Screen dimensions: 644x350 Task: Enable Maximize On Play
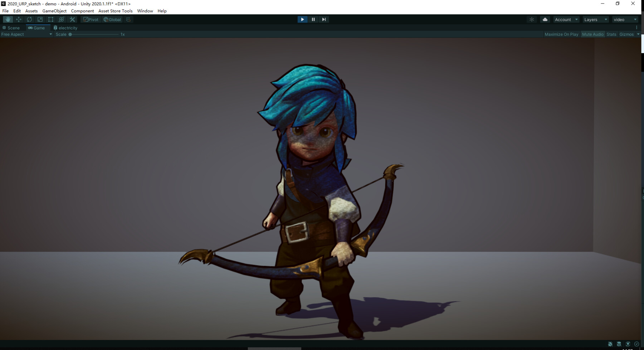[x=561, y=34]
